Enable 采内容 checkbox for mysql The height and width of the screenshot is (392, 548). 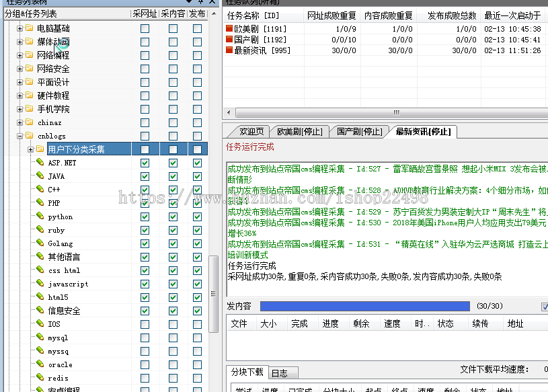(173, 338)
